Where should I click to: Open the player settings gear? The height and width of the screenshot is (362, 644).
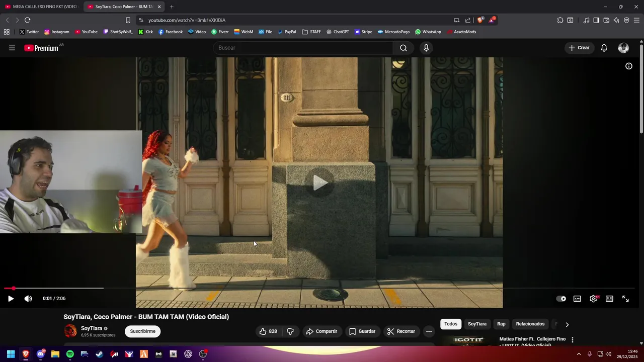[x=594, y=299]
